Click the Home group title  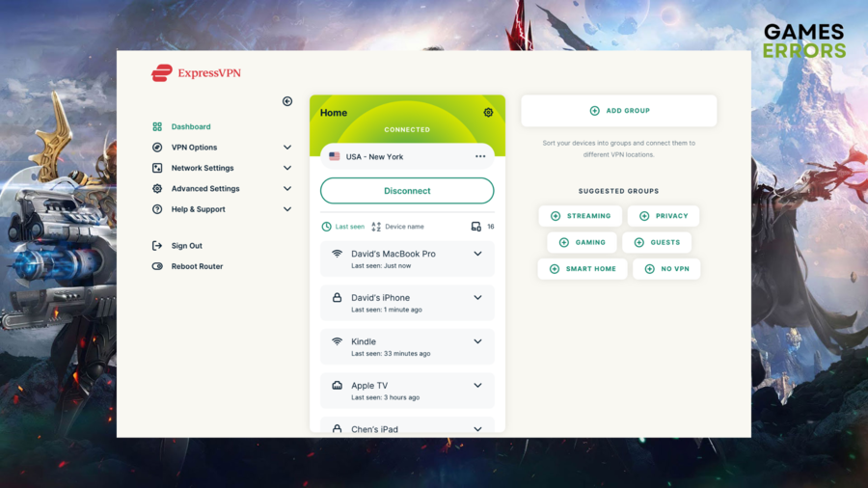(x=334, y=113)
